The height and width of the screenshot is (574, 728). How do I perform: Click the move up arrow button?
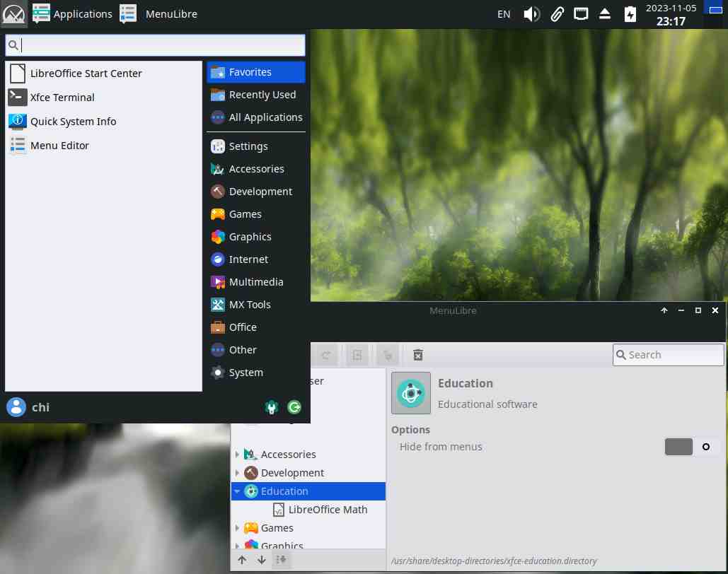[242, 560]
